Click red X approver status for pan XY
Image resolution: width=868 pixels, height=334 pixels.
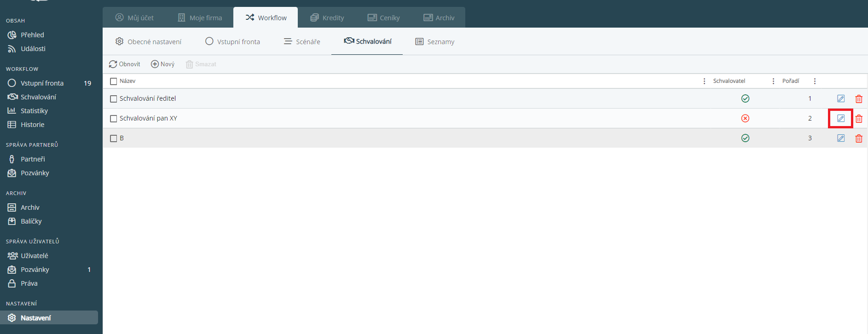(745, 118)
